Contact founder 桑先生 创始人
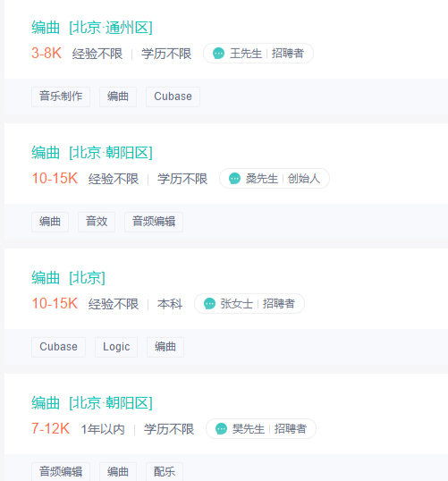This screenshot has width=448, height=481. pyautogui.click(x=275, y=179)
